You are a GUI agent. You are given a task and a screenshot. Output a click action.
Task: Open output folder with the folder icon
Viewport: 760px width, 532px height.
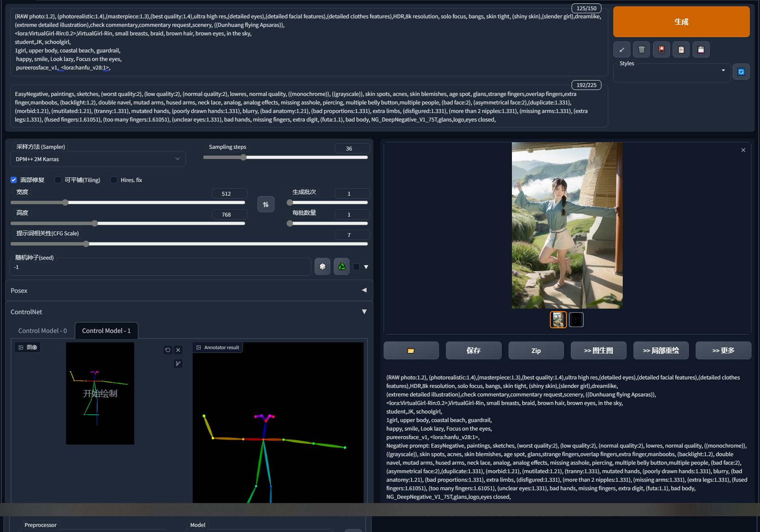411,350
